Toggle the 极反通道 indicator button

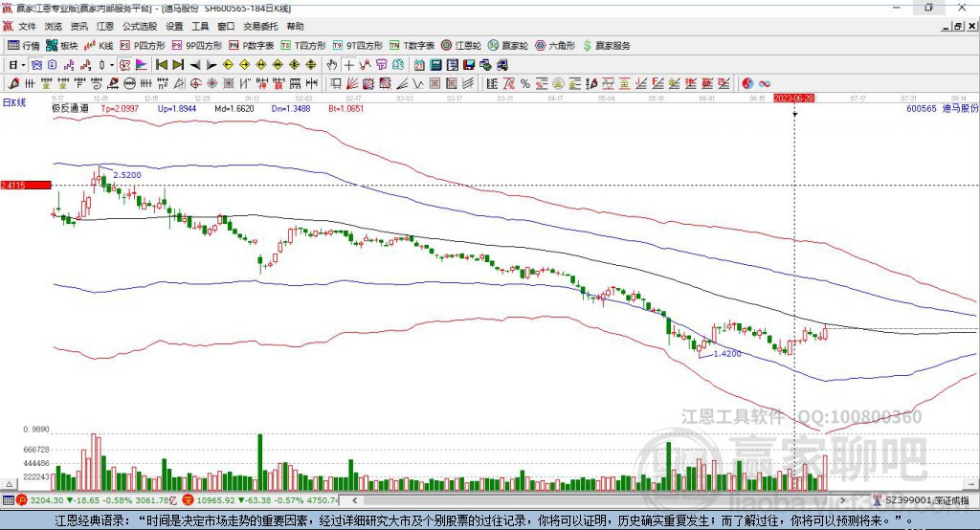pyautogui.click(x=125, y=65)
